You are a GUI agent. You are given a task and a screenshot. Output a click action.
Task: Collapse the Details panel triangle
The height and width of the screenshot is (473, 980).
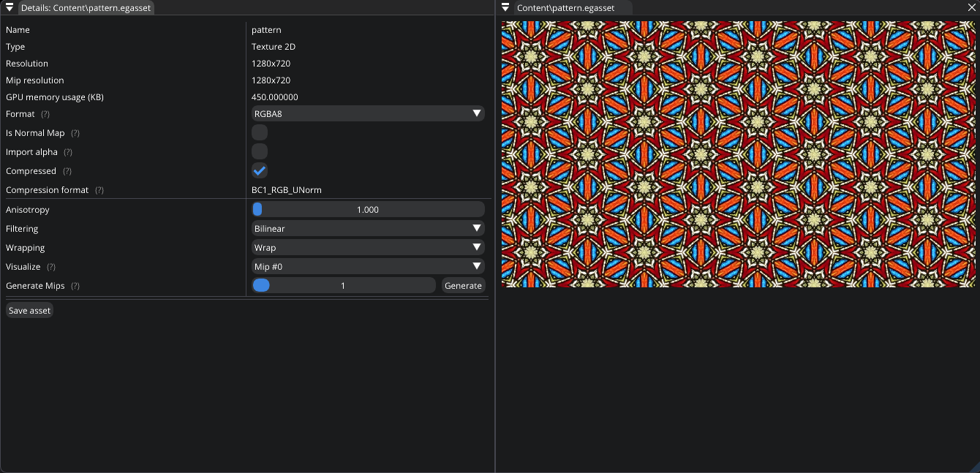click(x=10, y=7)
